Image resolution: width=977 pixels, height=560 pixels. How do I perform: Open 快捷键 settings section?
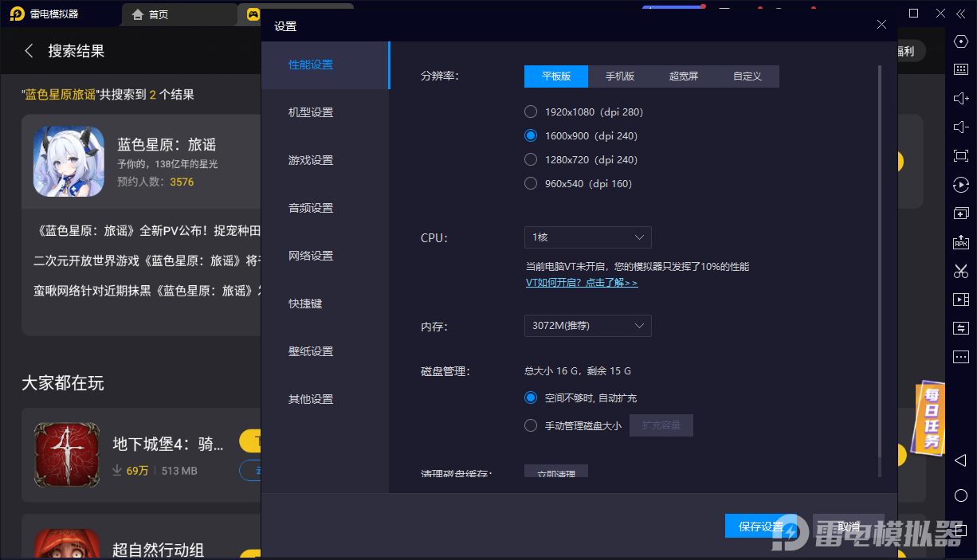(x=325, y=303)
